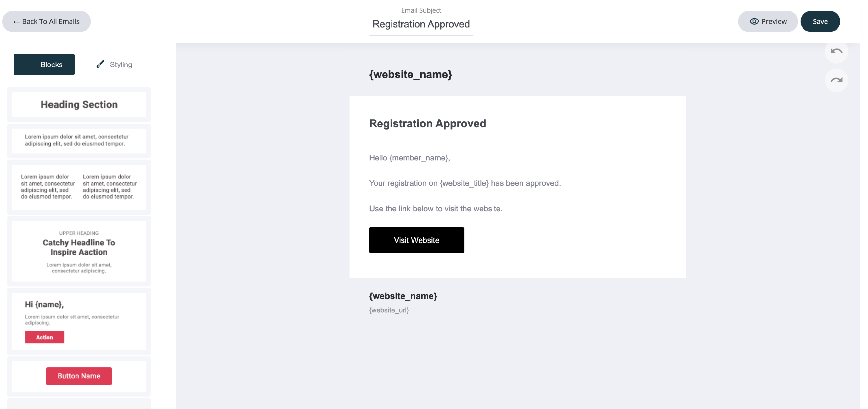
Task: Go back to all emails
Action: pyautogui.click(x=47, y=22)
